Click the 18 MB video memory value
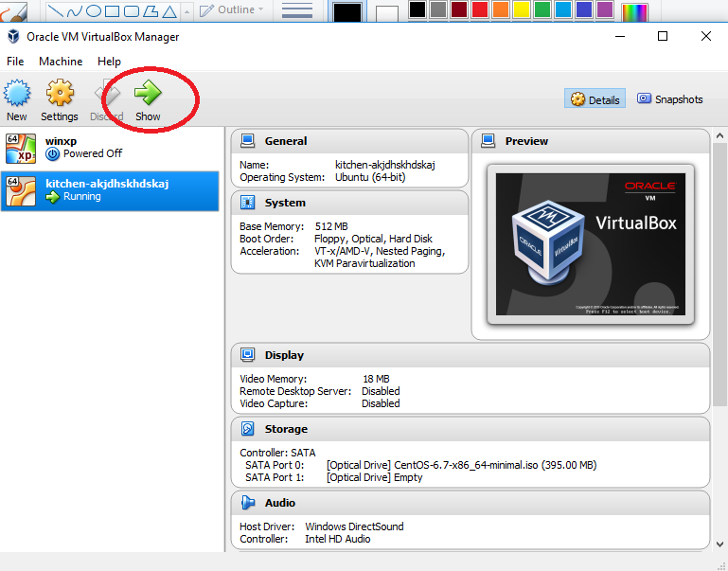728x571 pixels. click(x=376, y=379)
